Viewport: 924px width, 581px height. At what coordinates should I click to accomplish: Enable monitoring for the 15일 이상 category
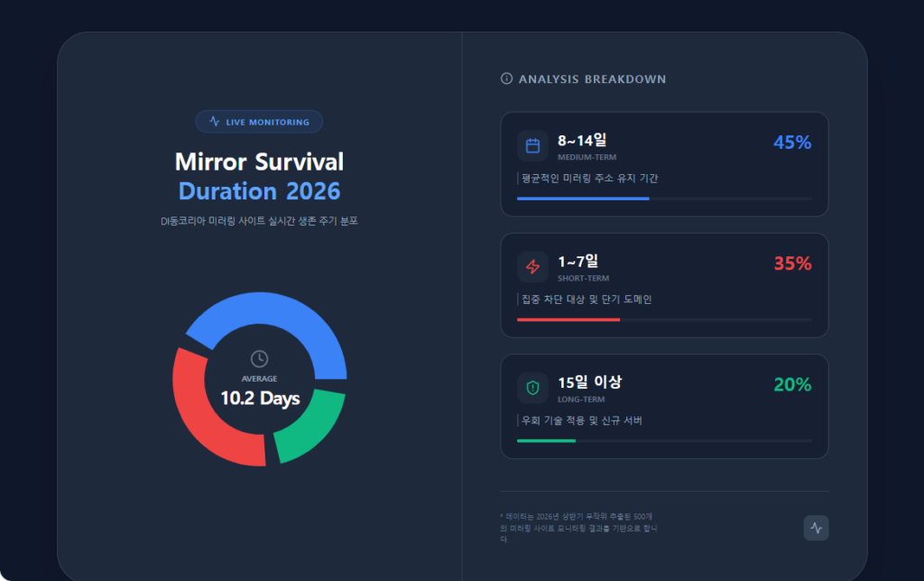665,407
